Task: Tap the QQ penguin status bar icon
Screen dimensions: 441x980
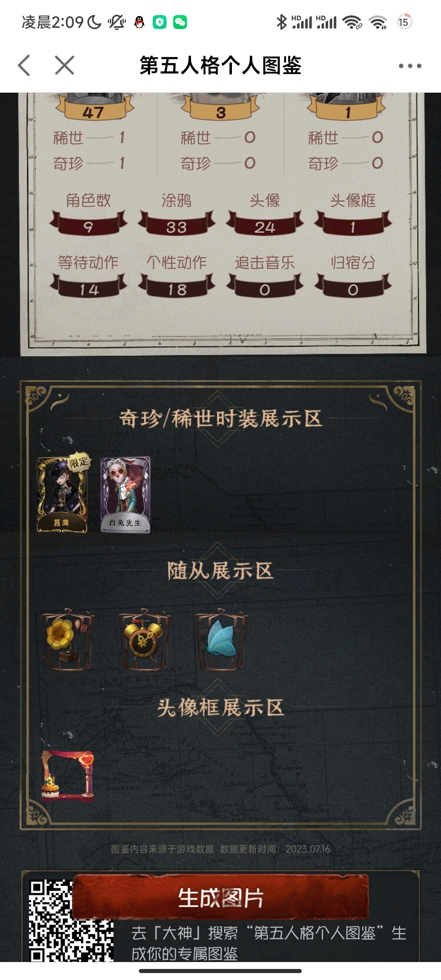Action: click(x=140, y=22)
